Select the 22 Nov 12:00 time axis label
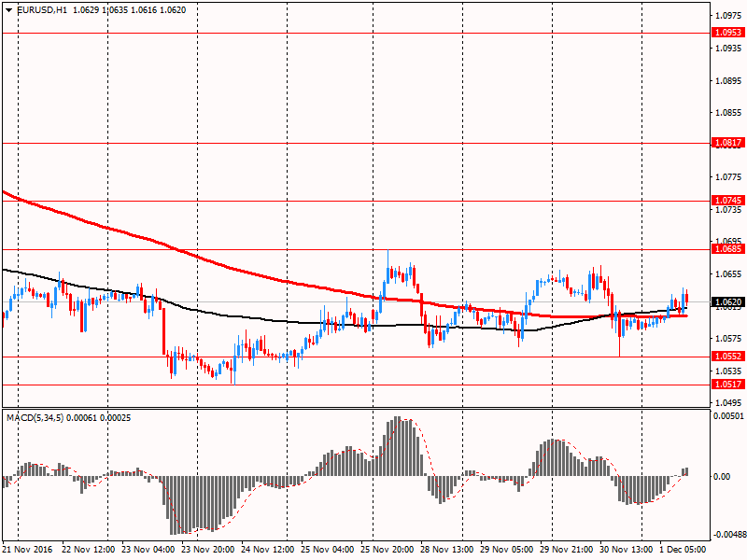Viewport: 747px width, 560px height. tap(88, 549)
